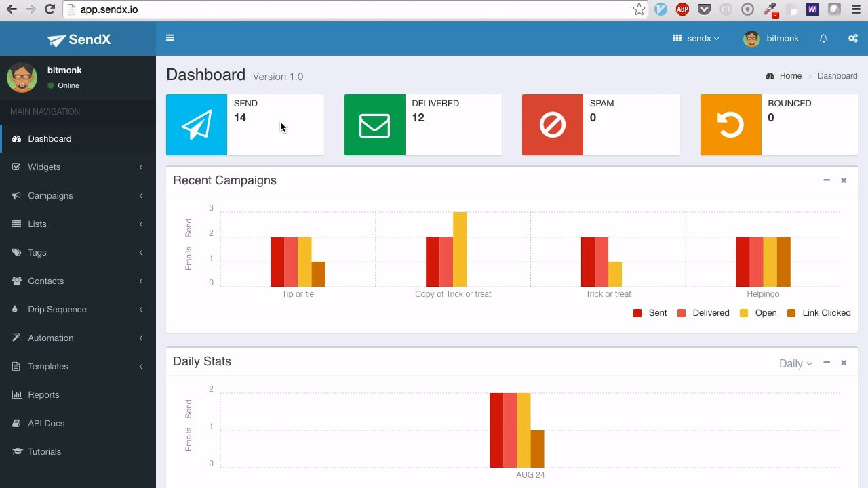Click the paper plane SEND icon tile
The image size is (868, 488).
pos(197,125)
